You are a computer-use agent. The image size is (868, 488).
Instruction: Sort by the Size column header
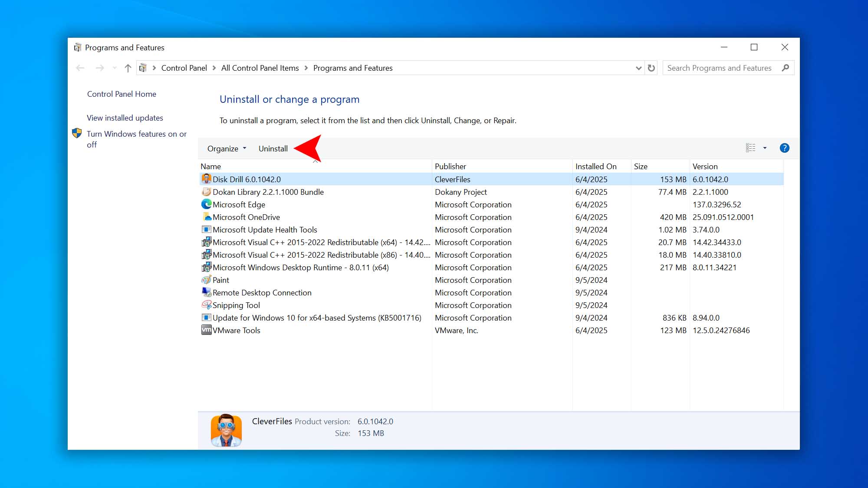[660, 166]
